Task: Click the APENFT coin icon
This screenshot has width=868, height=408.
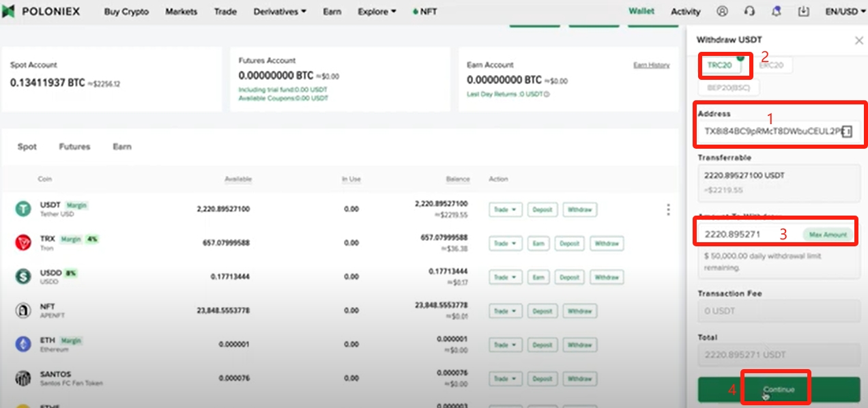Action: tap(23, 310)
